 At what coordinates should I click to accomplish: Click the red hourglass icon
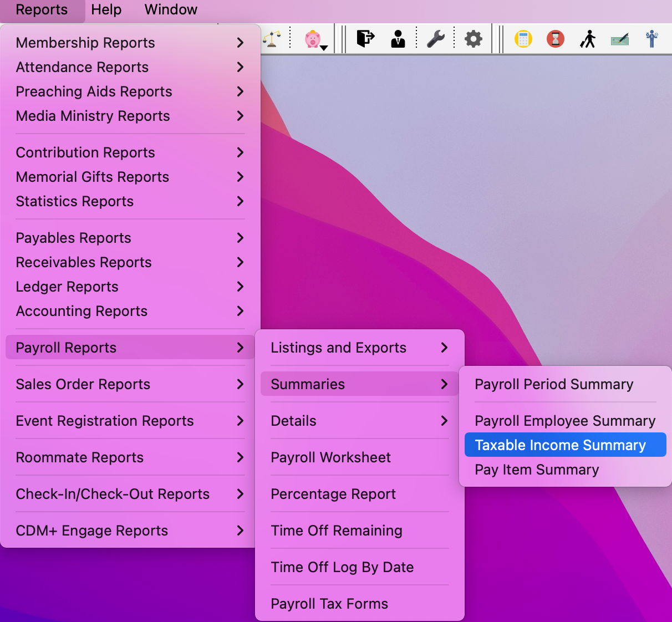555,39
